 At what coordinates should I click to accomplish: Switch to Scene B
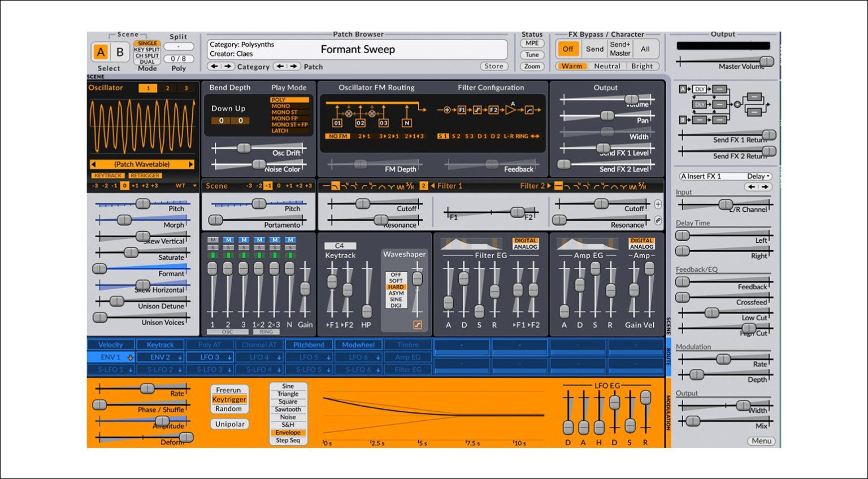point(119,52)
